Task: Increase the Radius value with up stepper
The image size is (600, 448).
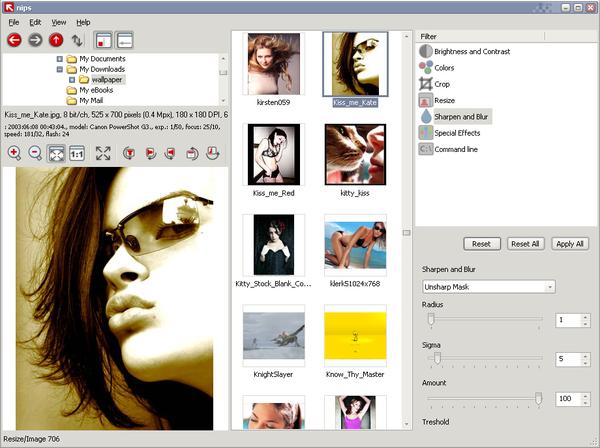Action: pyautogui.click(x=585, y=317)
